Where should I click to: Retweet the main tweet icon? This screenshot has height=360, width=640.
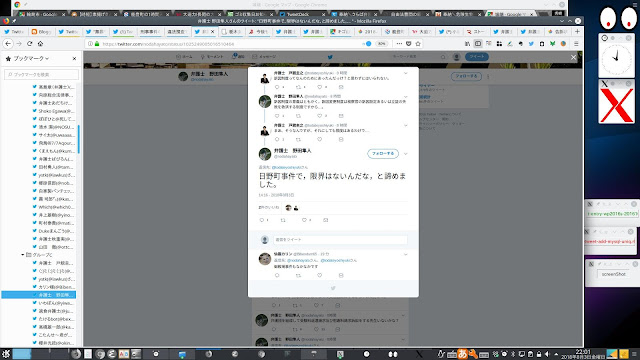click(283, 220)
